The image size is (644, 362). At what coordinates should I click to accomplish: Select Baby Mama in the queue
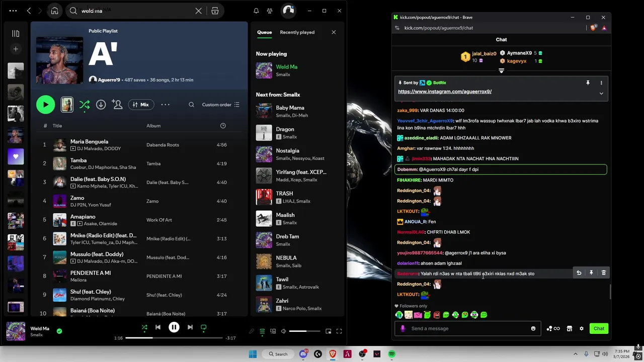(x=297, y=111)
